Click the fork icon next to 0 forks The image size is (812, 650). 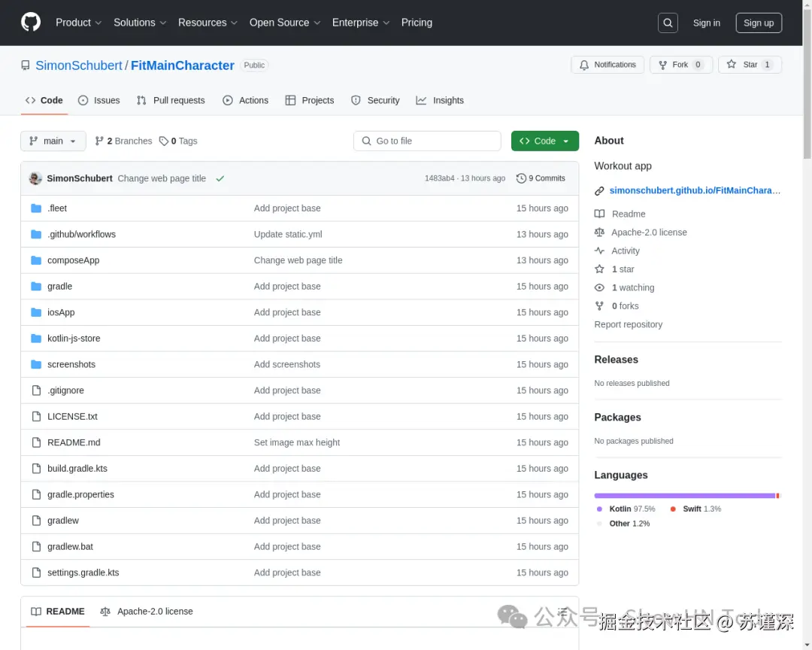click(x=599, y=306)
